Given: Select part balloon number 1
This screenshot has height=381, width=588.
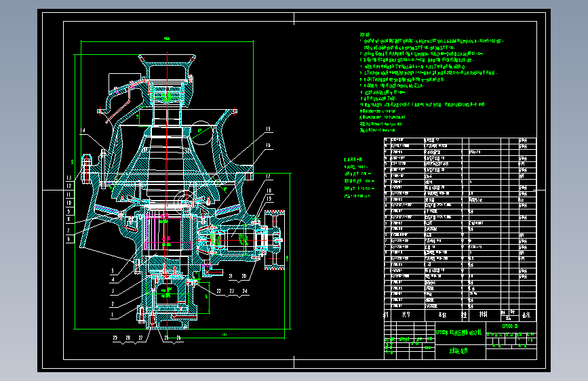Looking at the screenshot, I should (112, 315).
